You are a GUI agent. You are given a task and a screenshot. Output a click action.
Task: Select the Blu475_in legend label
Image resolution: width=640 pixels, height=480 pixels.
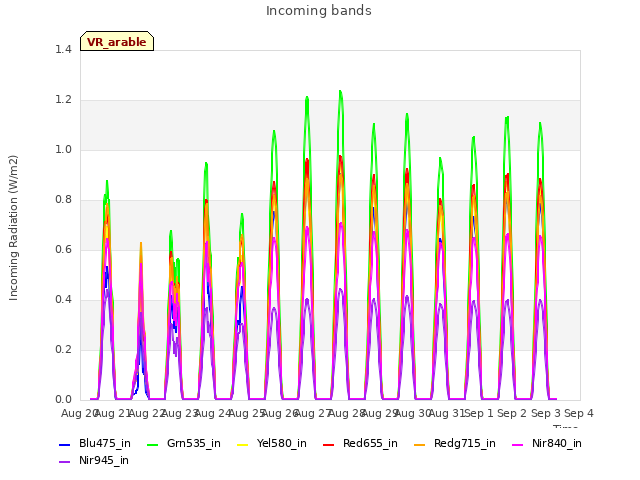pyautogui.click(x=105, y=444)
